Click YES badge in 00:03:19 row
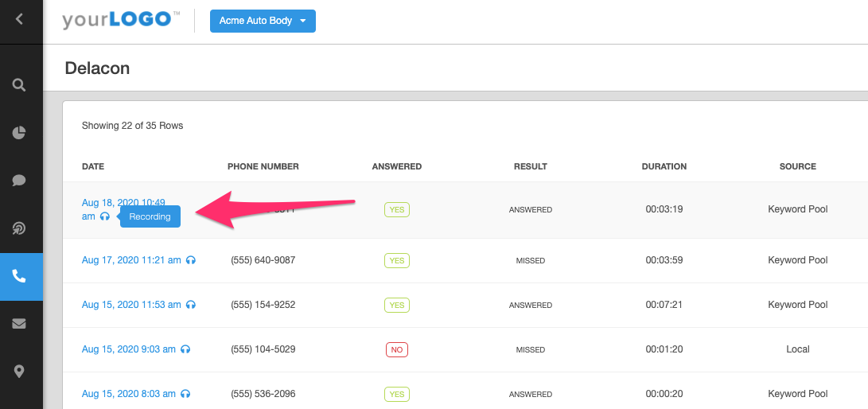The width and height of the screenshot is (868, 409). tap(397, 210)
